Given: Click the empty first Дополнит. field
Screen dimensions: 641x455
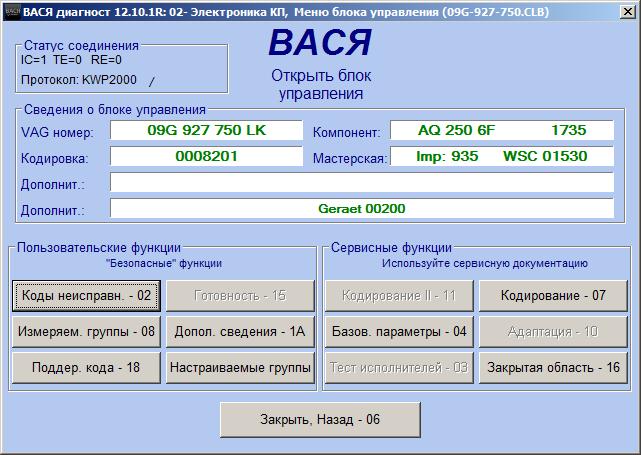Looking at the screenshot, I should coord(362,182).
